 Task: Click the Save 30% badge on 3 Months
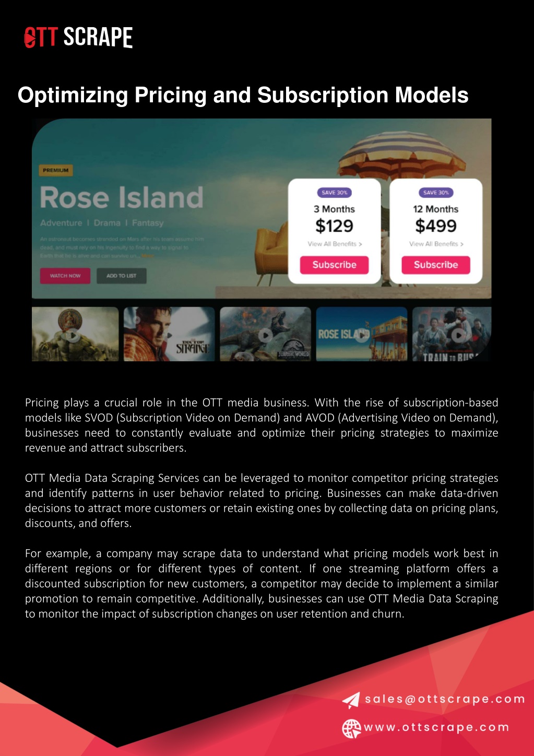[x=335, y=193]
